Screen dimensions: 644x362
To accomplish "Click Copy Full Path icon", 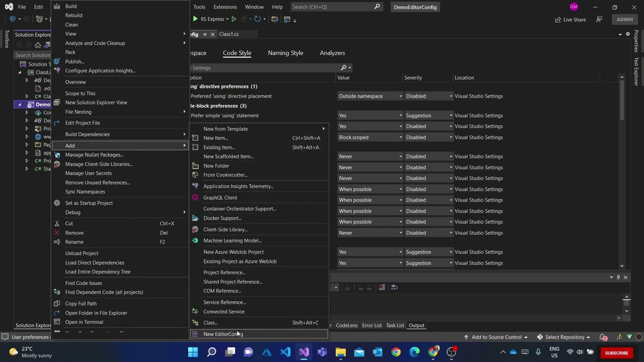I will [57, 304].
